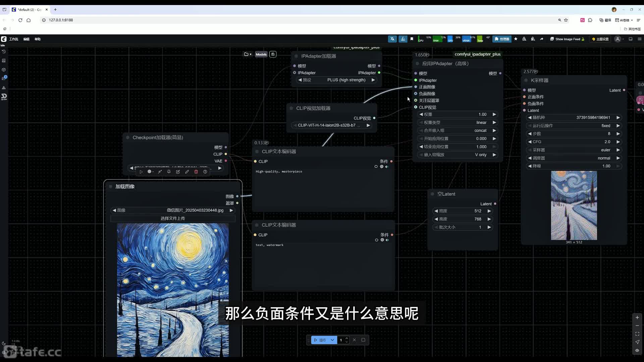Open node help question mark icon

coord(205,172)
